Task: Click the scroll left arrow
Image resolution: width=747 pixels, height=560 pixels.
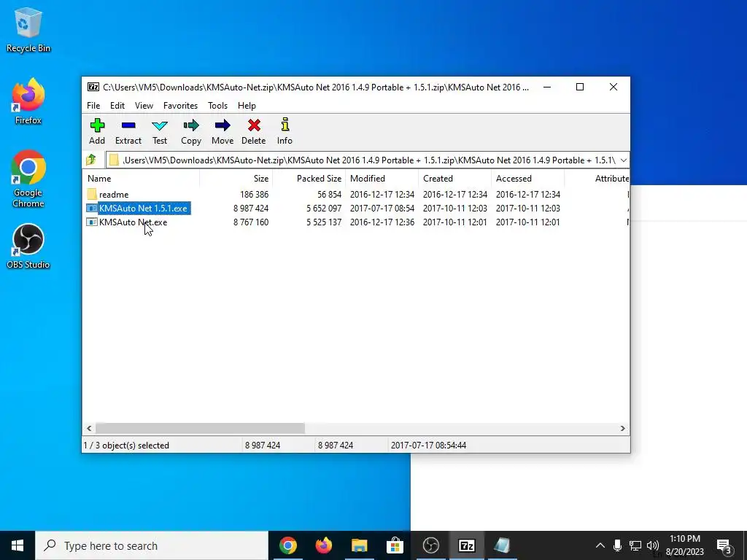Action: pos(89,428)
